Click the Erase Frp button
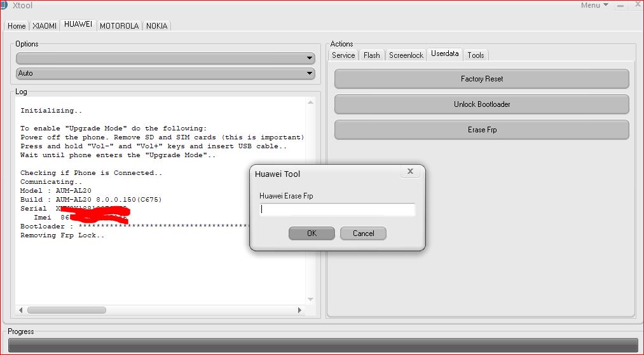The image size is (644, 355). point(481,130)
